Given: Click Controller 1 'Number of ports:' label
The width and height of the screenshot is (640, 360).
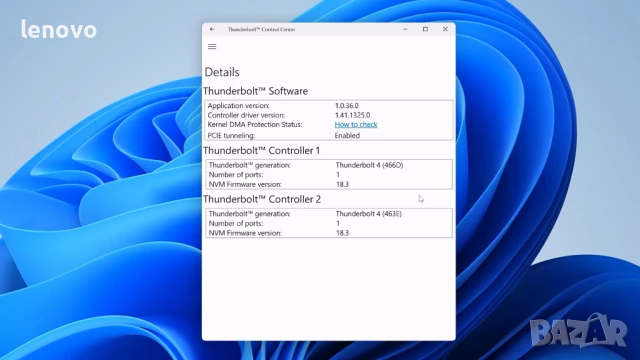Looking at the screenshot, I should [x=236, y=175].
